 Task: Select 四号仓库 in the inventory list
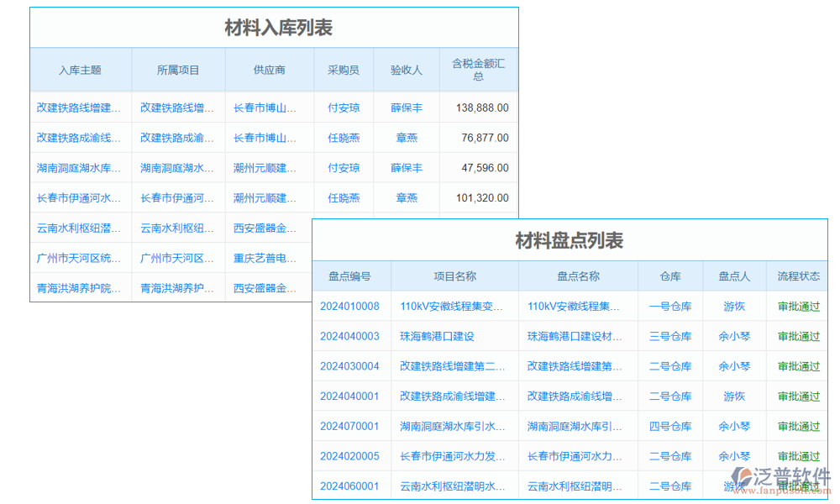[x=669, y=426]
